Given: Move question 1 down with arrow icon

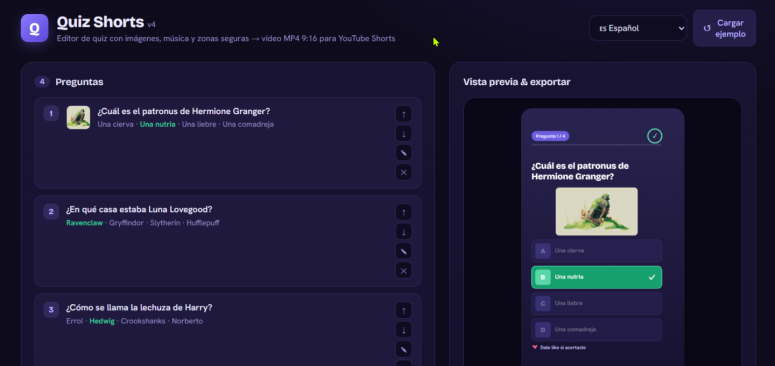Looking at the screenshot, I should (403, 133).
